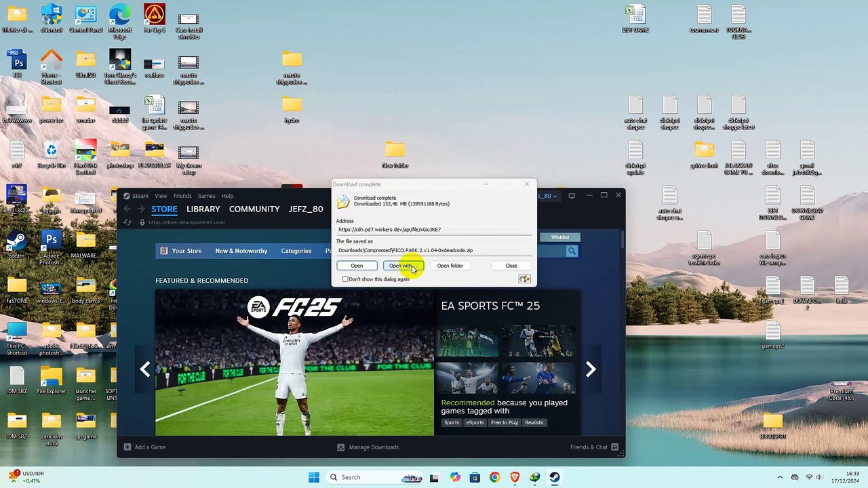Image resolution: width=868 pixels, height=488 pixels.
Task: Click the Sports tag under FC 25
Action: [452, 423]
